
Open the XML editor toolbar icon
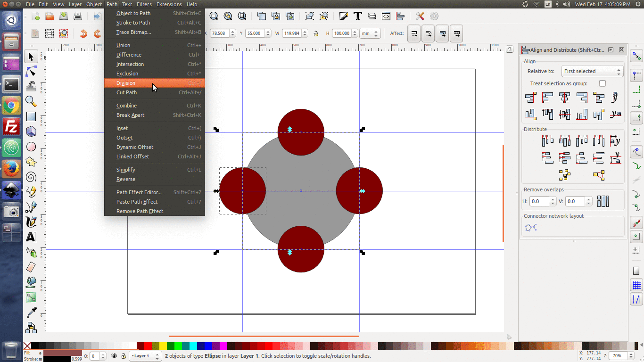point(386,16)
